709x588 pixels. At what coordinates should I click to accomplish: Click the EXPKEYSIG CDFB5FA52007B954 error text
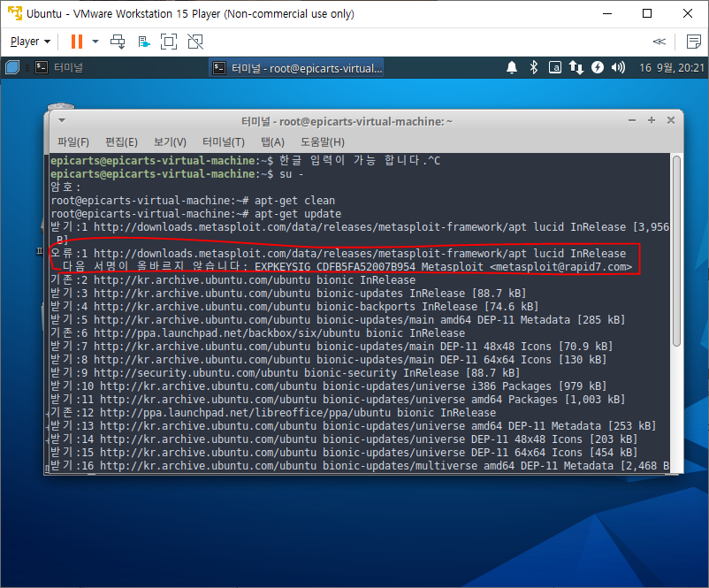(335, 267)
